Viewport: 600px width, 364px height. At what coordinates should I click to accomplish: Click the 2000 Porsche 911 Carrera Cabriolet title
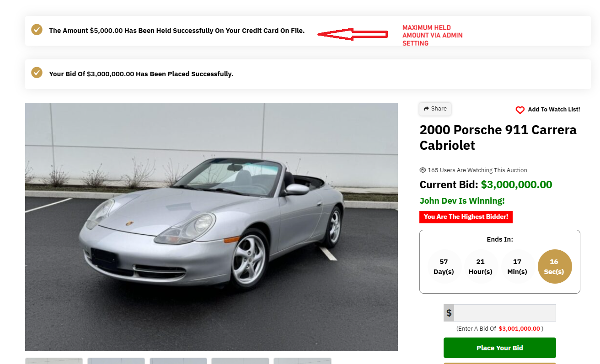click(498, 137)
